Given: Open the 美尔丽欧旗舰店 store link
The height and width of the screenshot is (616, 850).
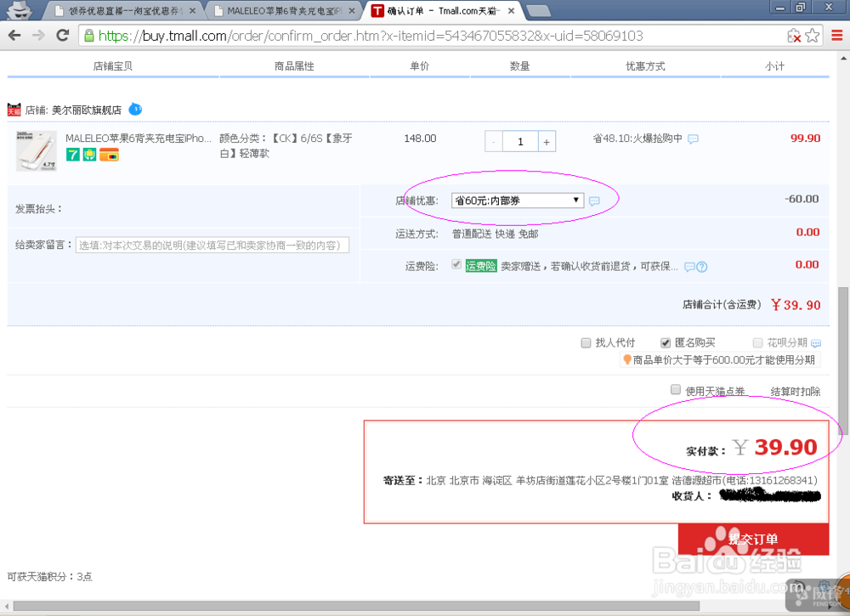Looking at the screenshot, I should [85, 110].
